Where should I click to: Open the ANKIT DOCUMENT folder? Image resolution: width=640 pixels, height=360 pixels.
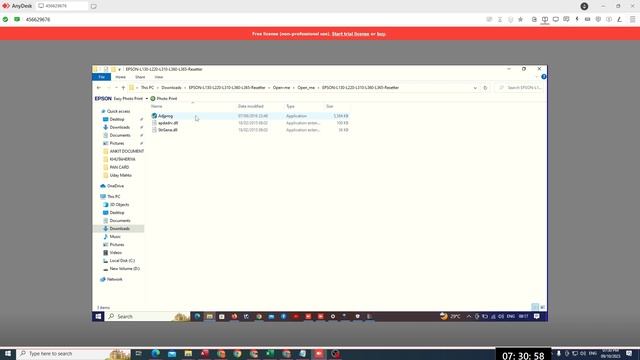(124, 151)
